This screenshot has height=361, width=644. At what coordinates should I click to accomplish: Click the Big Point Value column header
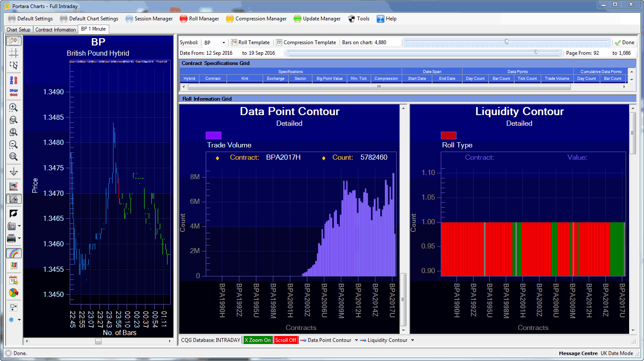(x=329, y=79)
